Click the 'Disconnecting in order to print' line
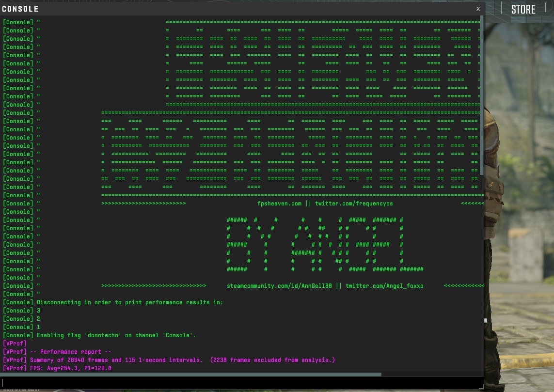The width and height of the screenshot is (554, 392). tap(130, 302)
